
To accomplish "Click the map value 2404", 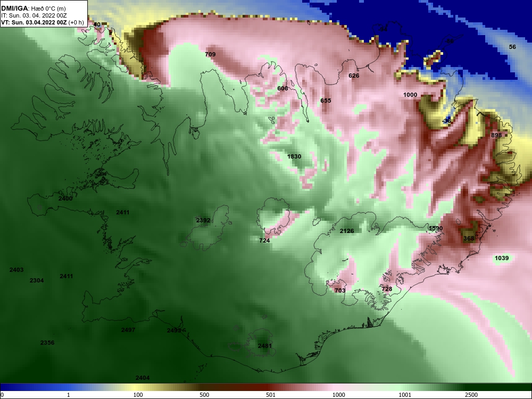I will pyautogui.click(x=143, y=378).
